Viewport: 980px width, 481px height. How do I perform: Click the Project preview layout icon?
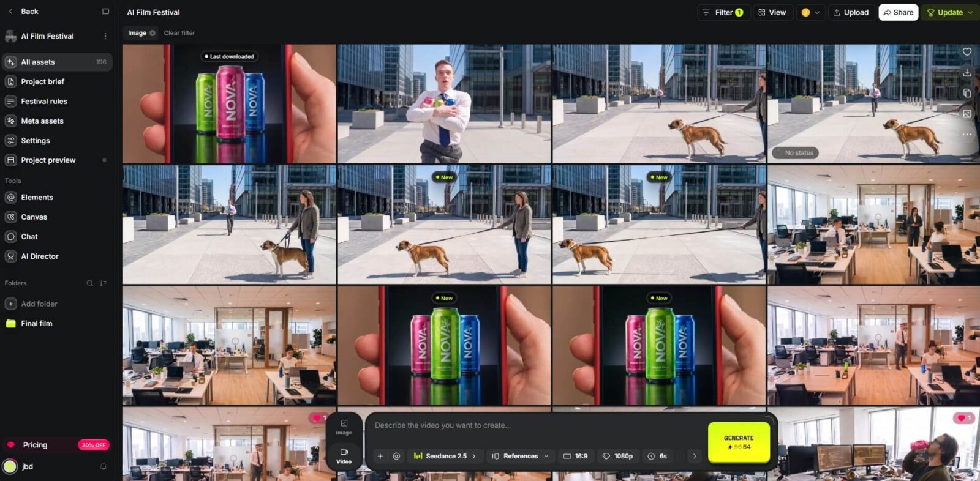[x=10, y=160]
